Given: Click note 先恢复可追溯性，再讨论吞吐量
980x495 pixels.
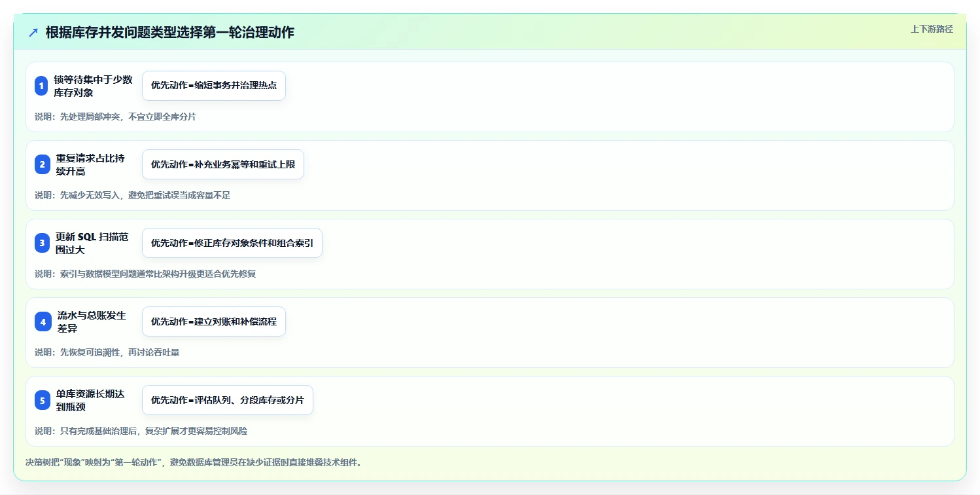Looking at the screenshot, I should point(107,352).
